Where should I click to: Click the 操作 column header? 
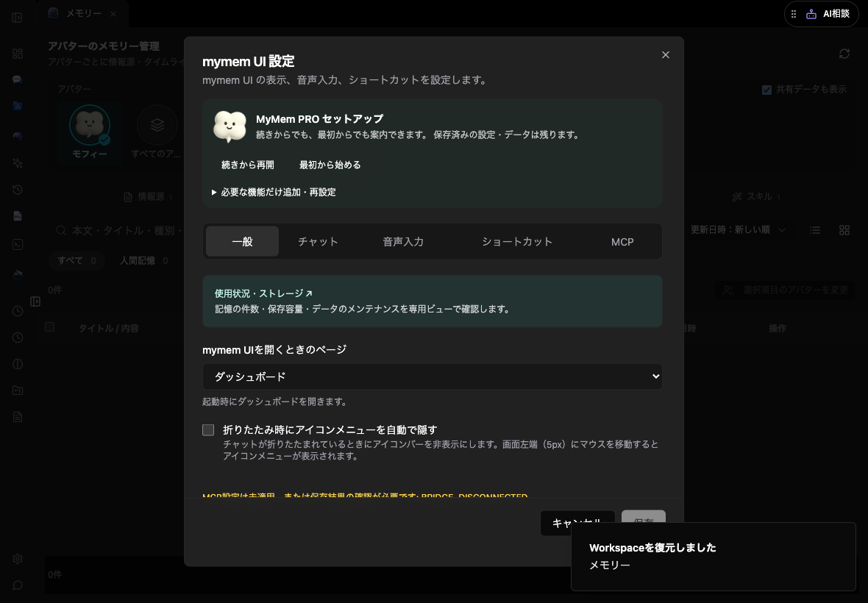[778, 329]
